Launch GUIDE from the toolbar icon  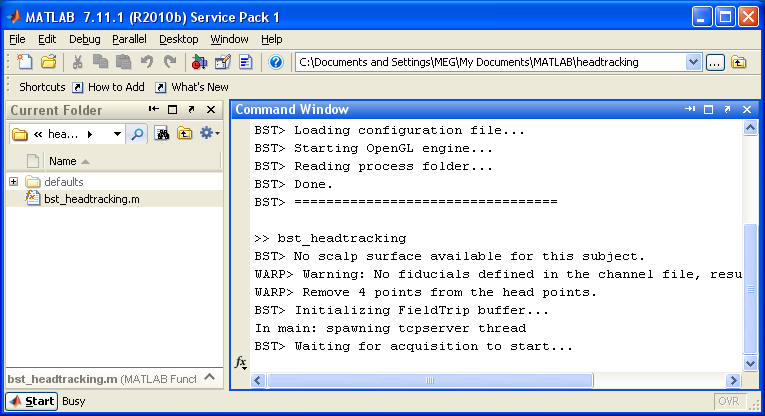(x=223, y=62)
